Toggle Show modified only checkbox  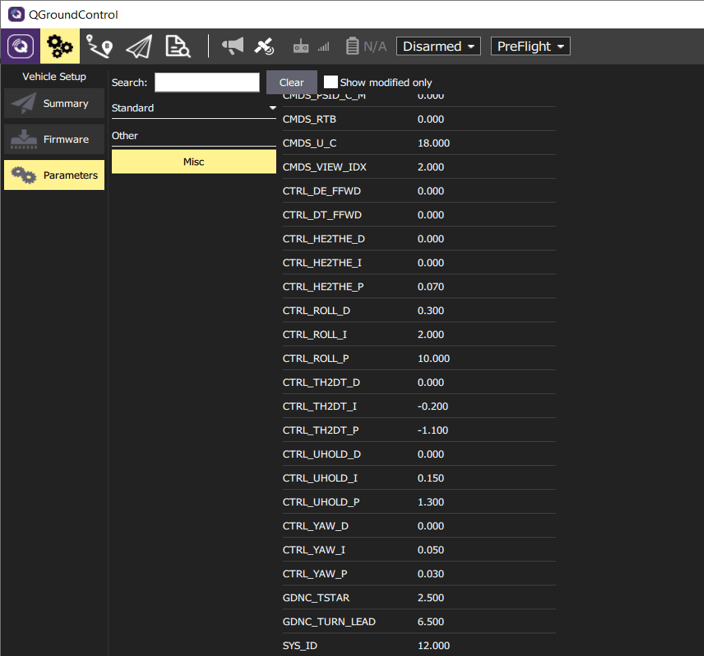click(330, 82)
